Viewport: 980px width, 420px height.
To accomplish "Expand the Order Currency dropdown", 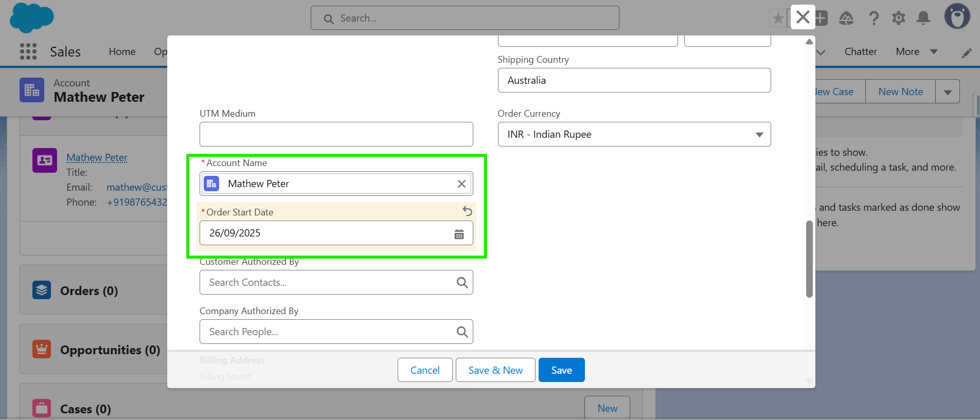I will point(634,135).
